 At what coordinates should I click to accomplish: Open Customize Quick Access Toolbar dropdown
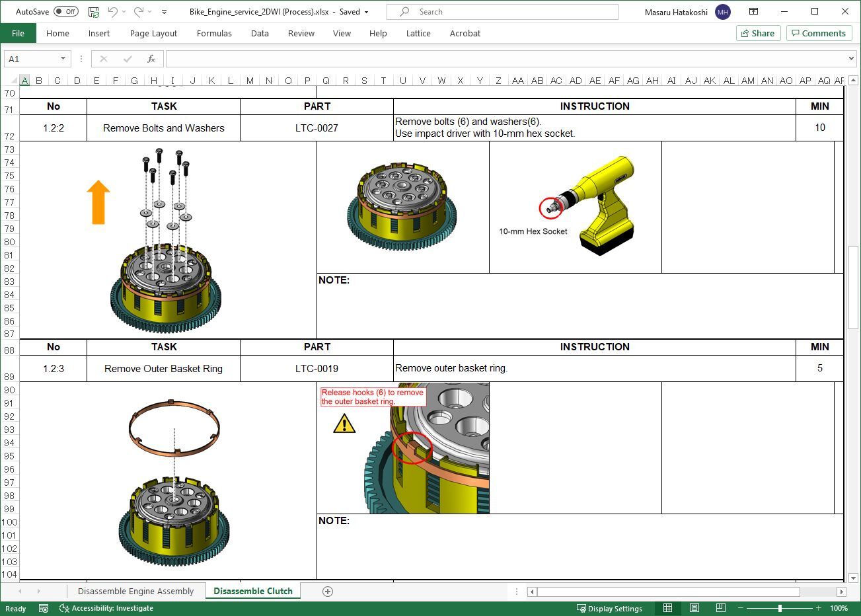[x=165, y=12]
